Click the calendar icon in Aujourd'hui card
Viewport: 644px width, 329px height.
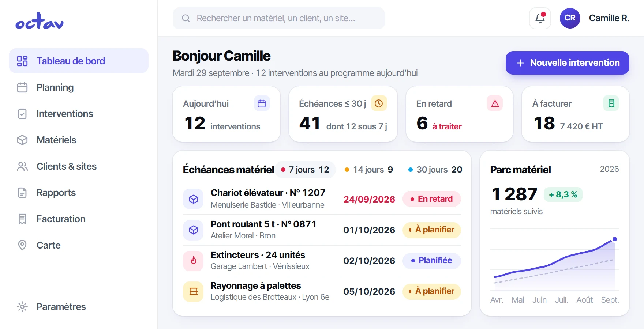262,103
